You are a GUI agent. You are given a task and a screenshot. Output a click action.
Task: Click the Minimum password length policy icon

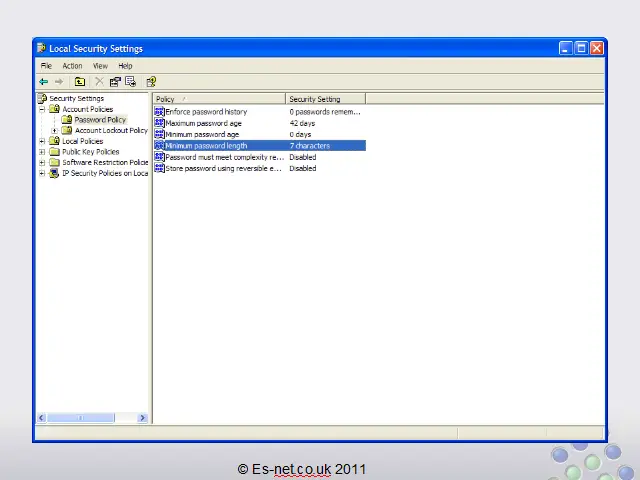(160, 146)
